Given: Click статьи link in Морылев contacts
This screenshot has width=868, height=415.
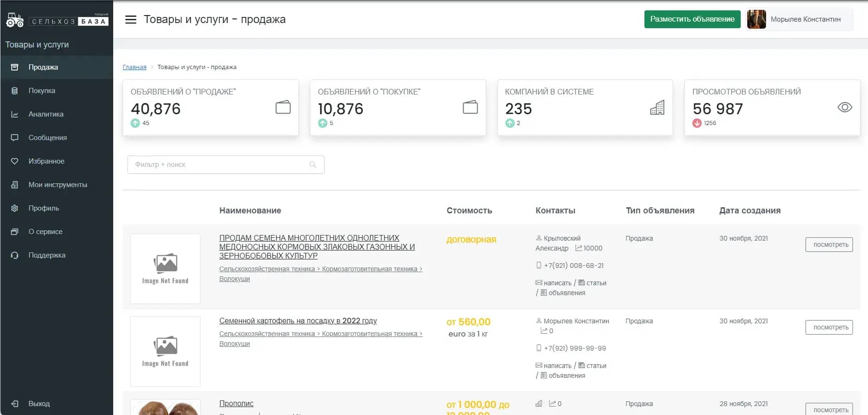Looking at the screenshot, I should [596, 366].
